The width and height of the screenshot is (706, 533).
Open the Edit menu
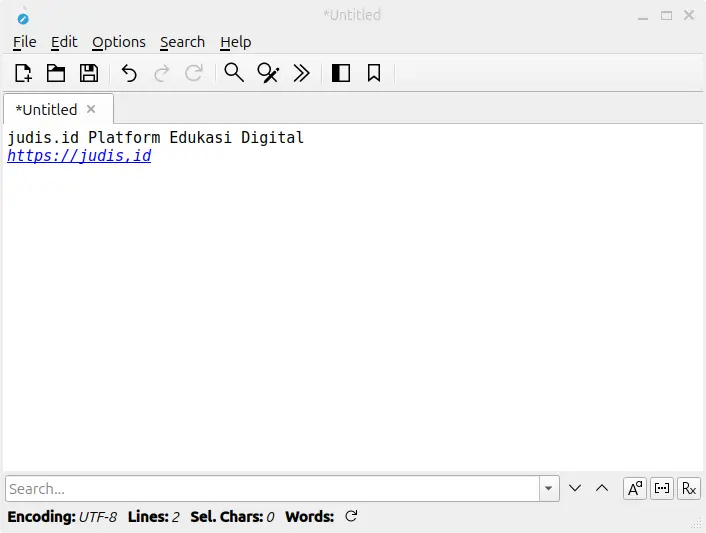tap(64, 42)
